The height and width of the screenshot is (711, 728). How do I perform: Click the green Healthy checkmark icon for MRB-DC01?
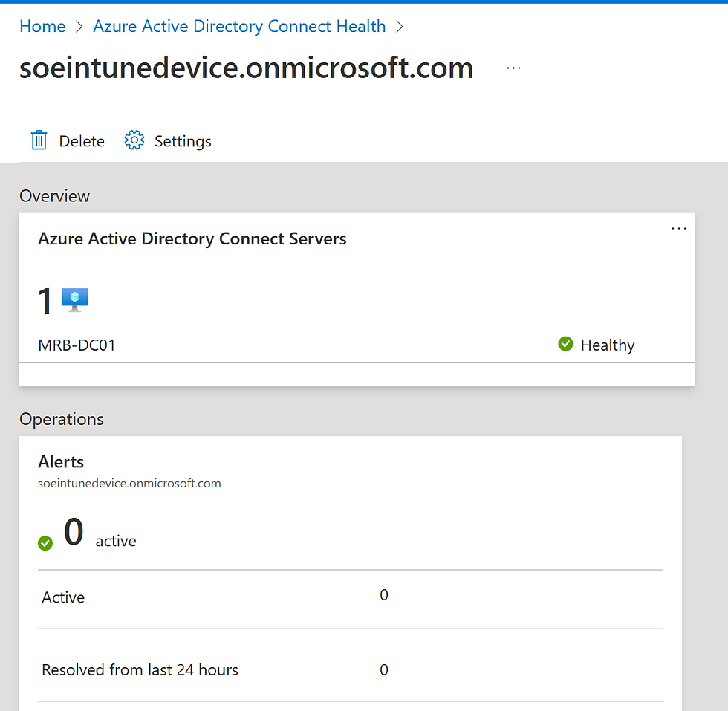coord(565,344)
